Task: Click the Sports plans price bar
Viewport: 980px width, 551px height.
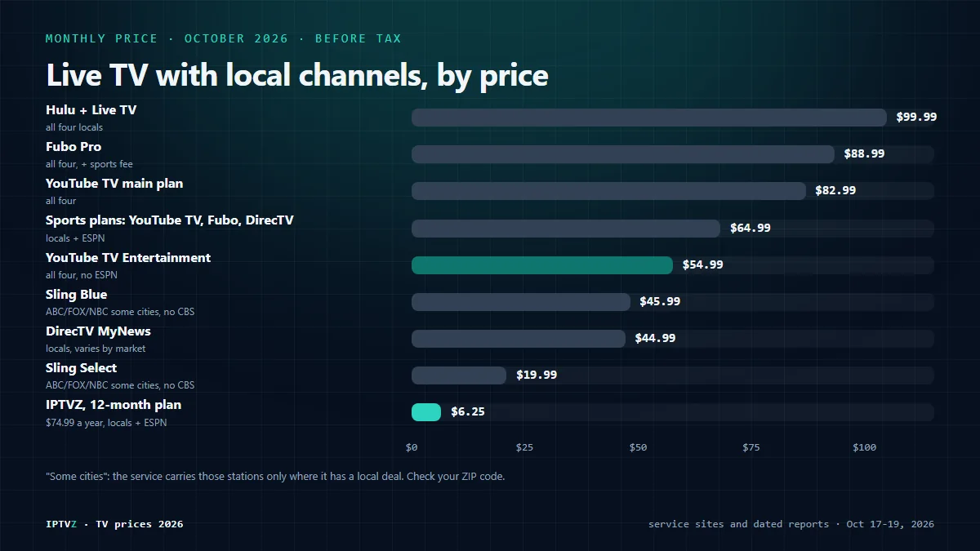Action: click(x=566, y=229)
